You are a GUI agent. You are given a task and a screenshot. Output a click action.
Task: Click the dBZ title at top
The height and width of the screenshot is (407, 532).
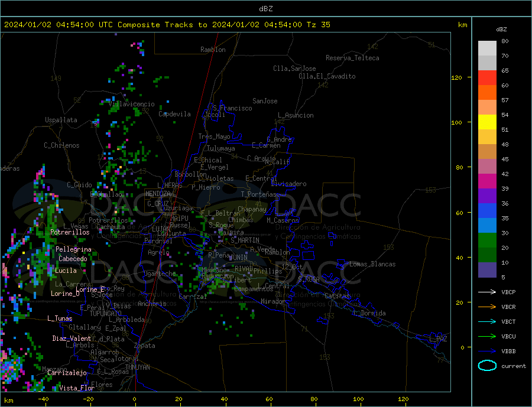tap(265, 9)
